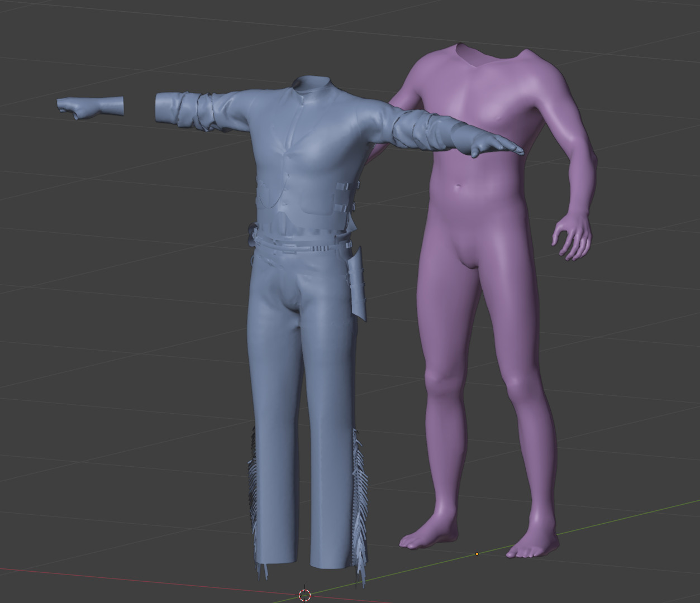Click the 3D cursor at the grid origin
This screenshot has height=603, width=700.
click(x=304, y=595)
